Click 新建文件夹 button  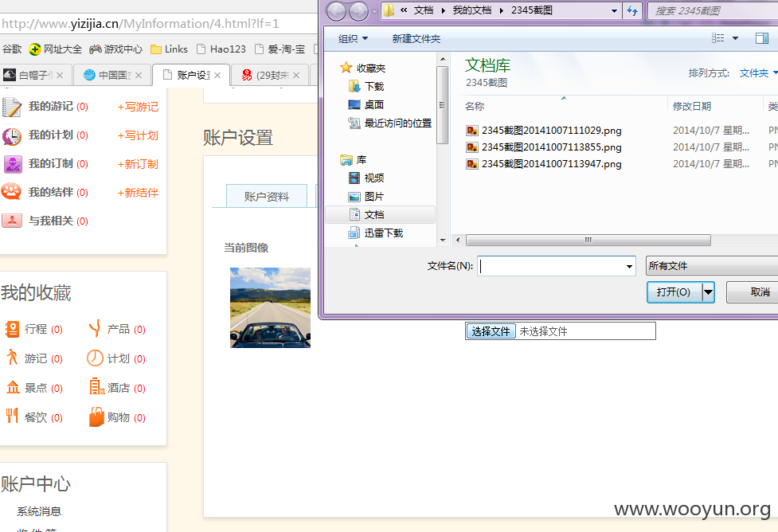click(416, 39)
